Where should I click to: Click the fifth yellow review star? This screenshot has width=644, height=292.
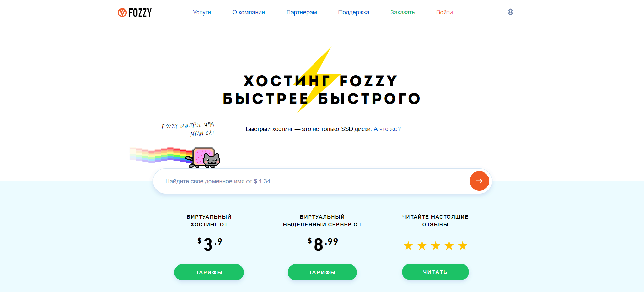(463, 245)
